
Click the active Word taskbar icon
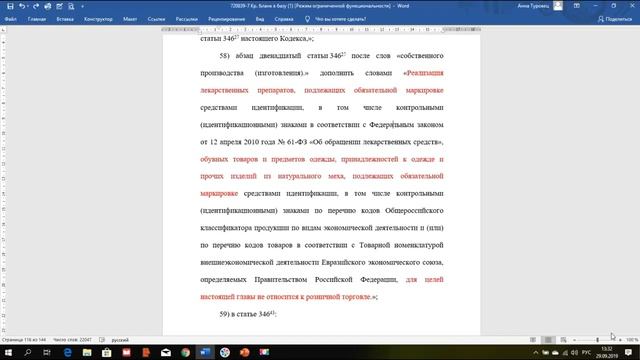coord(205,352)
